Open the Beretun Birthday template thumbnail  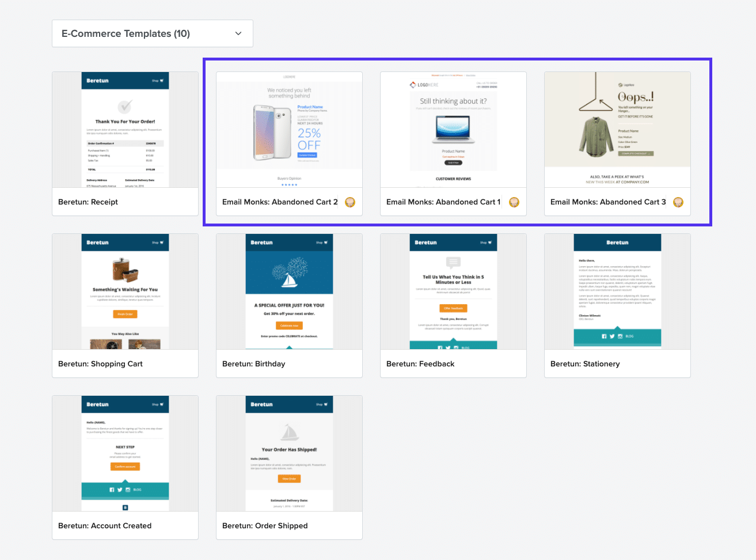click(289, 291)
